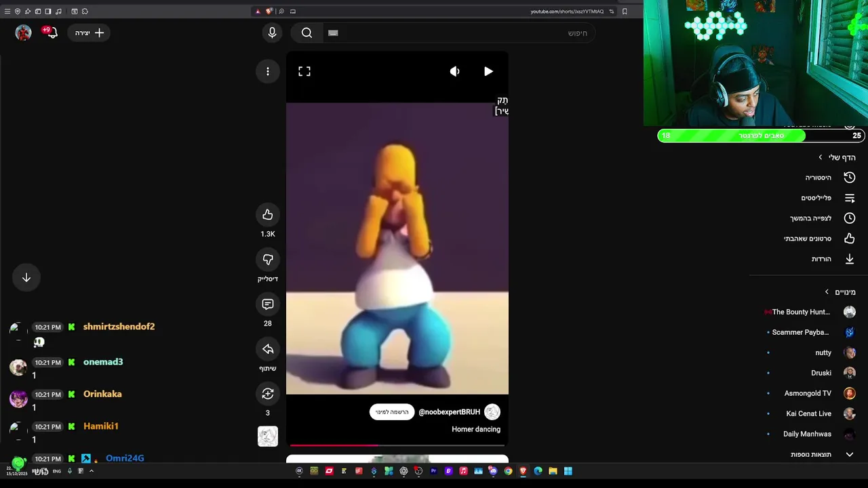Open music note icon in browser toolbar
This screenshot has width=868, height=488.
coord(58,11)
